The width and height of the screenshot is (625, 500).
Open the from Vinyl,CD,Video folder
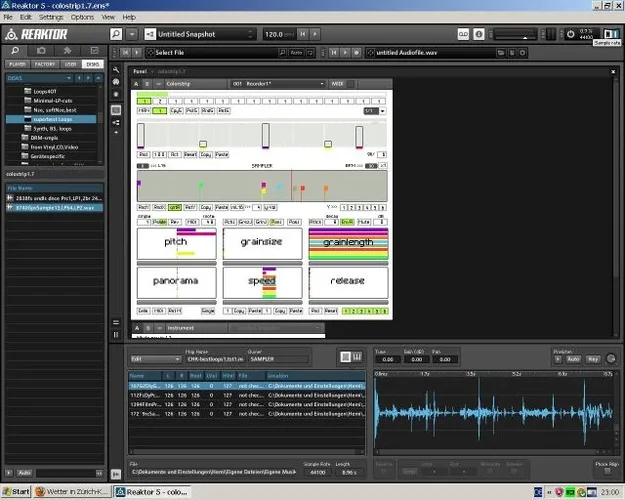pos(54,147)
